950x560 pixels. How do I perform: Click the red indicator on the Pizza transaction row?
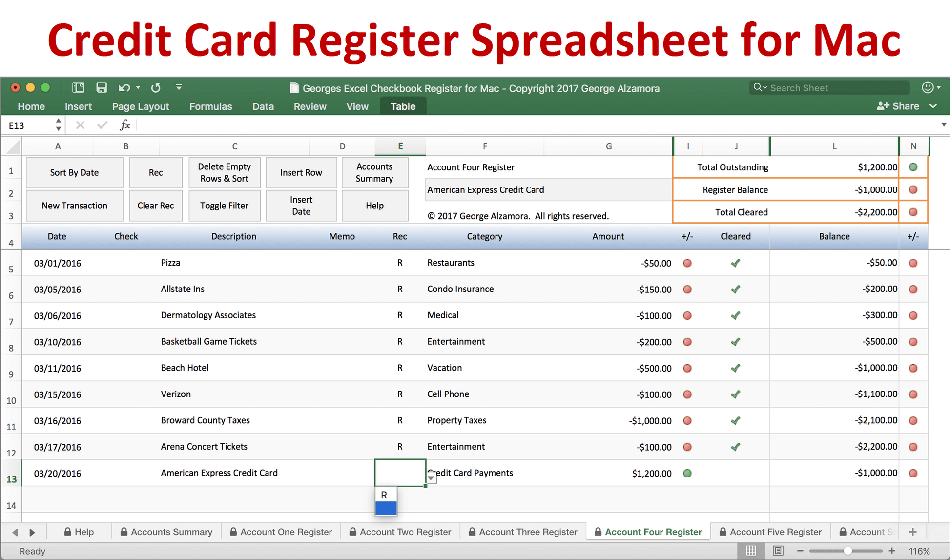click(687, 263)
